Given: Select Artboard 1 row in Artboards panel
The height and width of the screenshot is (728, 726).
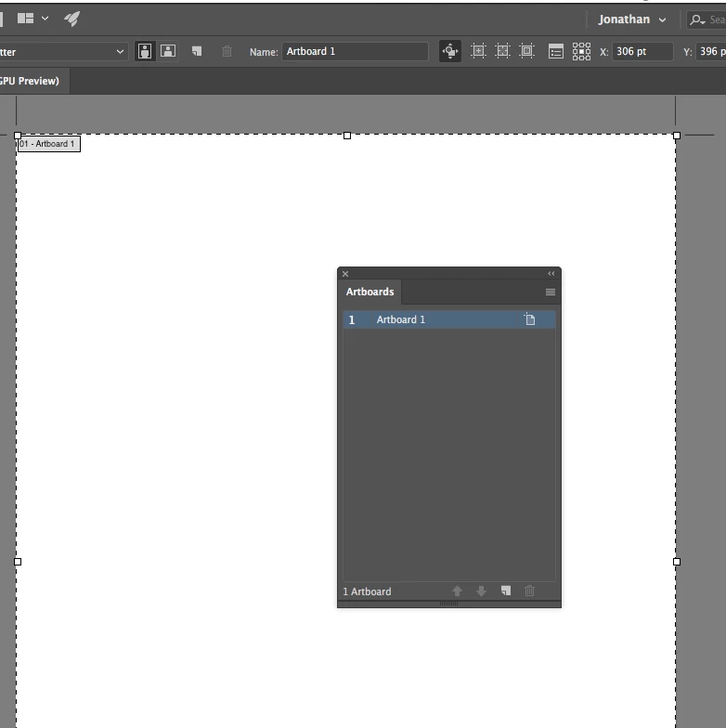Looking at the screenshot, I should pos(449,319).
